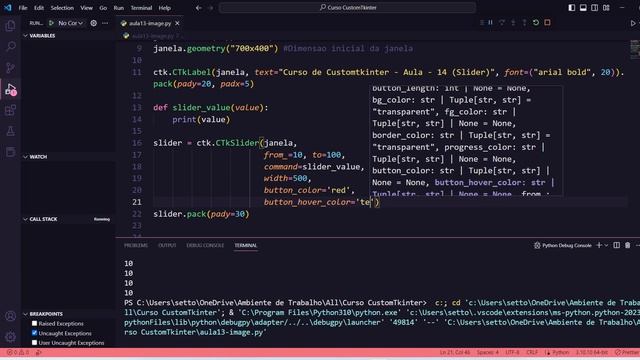The height and width of the screenshot is (360, 640).
Task: Step out in the debug toolbar
Action: coord(524,23)
